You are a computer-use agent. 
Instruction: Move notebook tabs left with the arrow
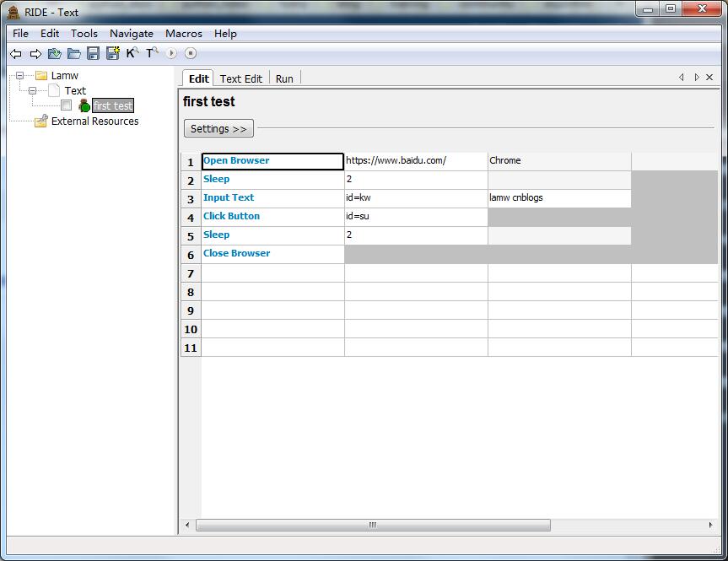(x=681, y=77)
